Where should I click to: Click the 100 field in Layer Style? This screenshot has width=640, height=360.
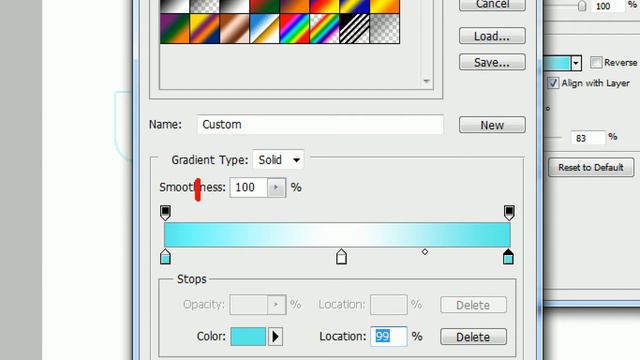point(609,6)
